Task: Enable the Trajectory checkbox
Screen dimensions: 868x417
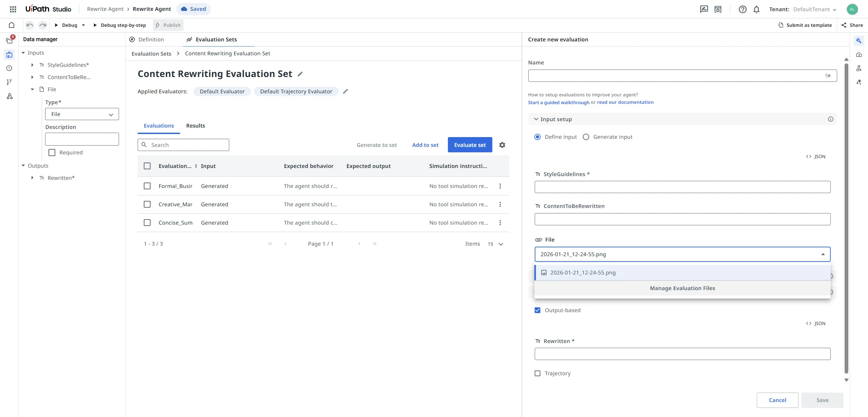Action: click(537, 373)
